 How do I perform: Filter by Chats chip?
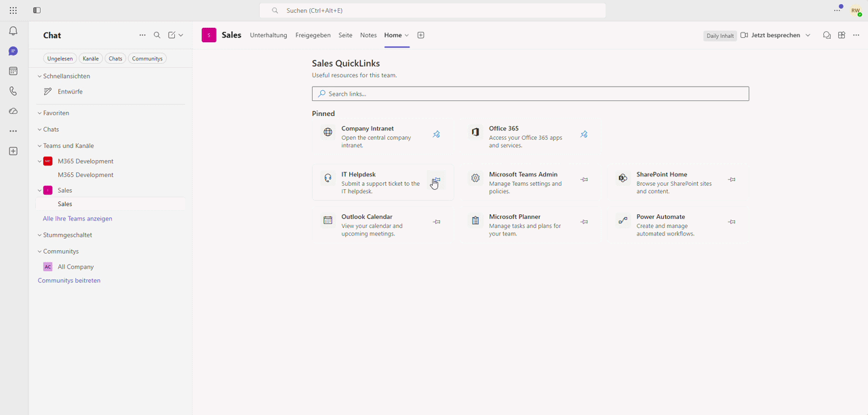click(115, 59)
